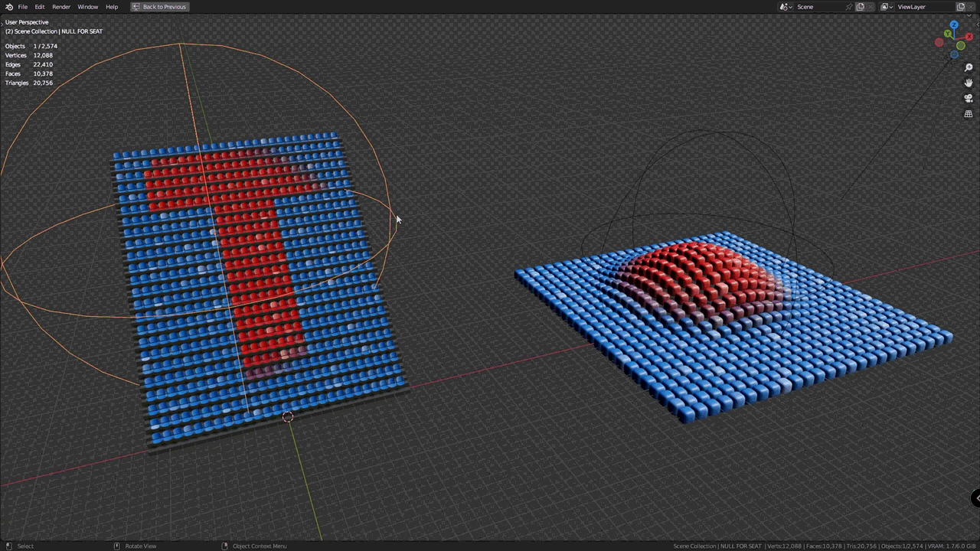Pin the current scene
The height and width of the screenshot is (551, 980).
pyautogui.click(x=848, y=7)
